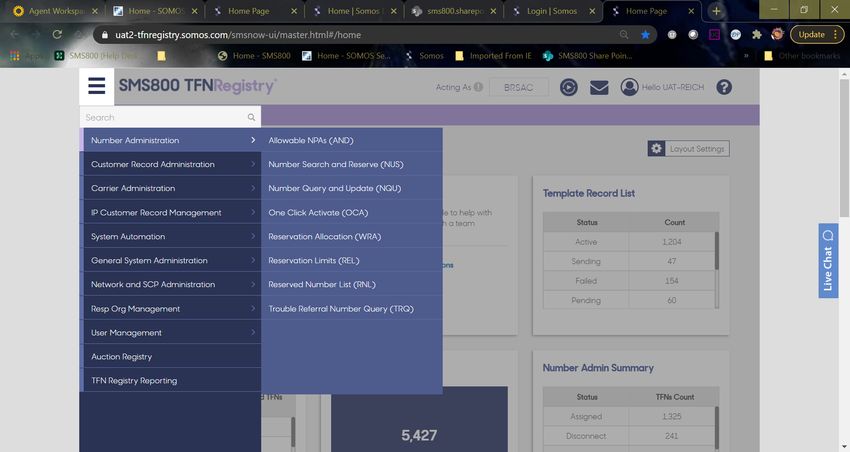The width and height of the screenshot is (850, 452).
Task: Click the search magnifier in menu
Action: [x=251, y=117]
